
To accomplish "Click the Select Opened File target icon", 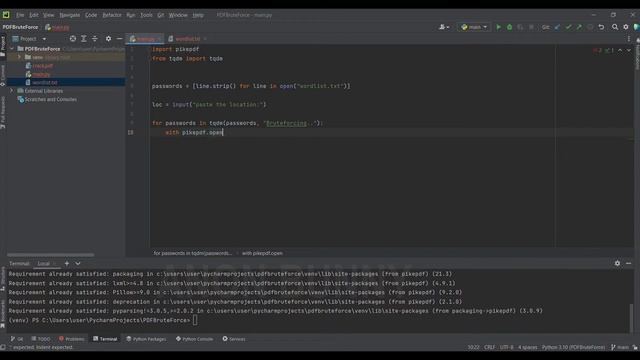I will [73, 38].
